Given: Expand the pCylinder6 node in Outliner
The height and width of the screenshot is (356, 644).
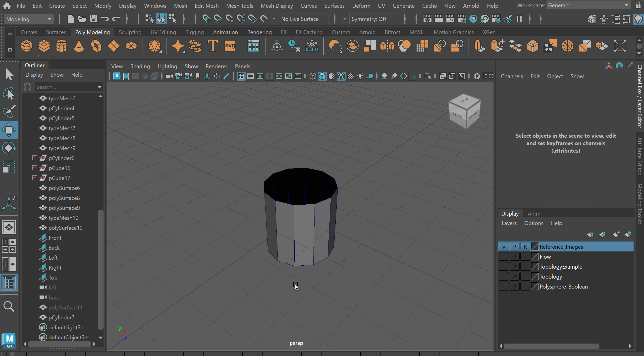Looking at the screenshot, I should tap(35, 158).
